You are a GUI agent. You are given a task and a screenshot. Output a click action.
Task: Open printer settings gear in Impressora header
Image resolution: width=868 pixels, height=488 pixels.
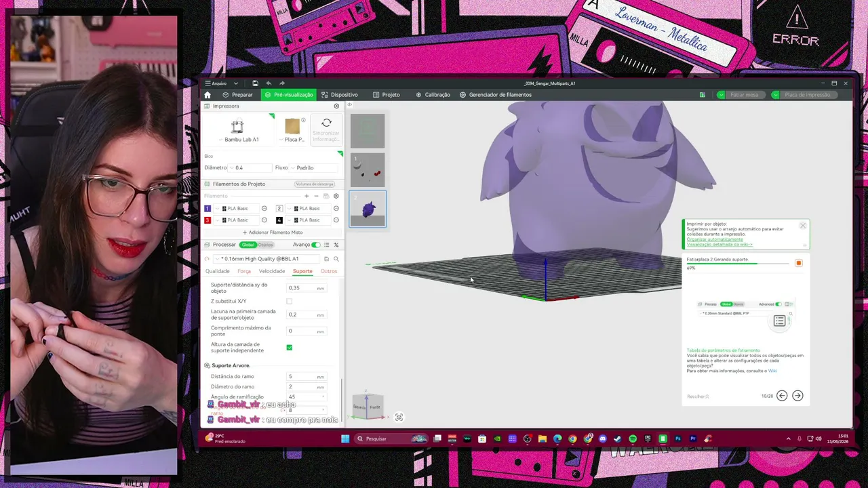point(336,106)
